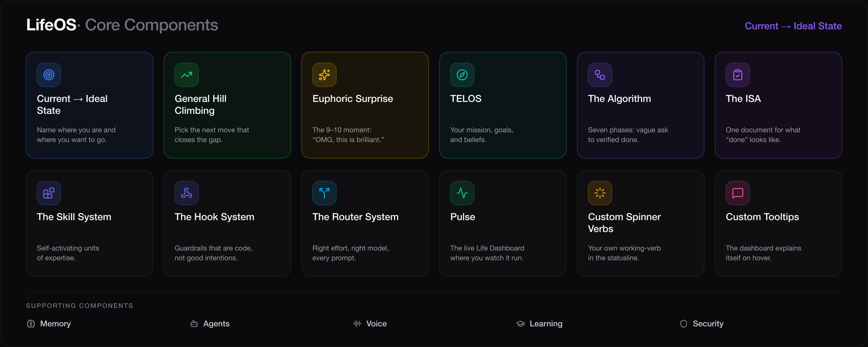Click 'Your own working-verb in the statusline.'
The image size is (868, 347).
pyautogui.click(x=624, y=253)
